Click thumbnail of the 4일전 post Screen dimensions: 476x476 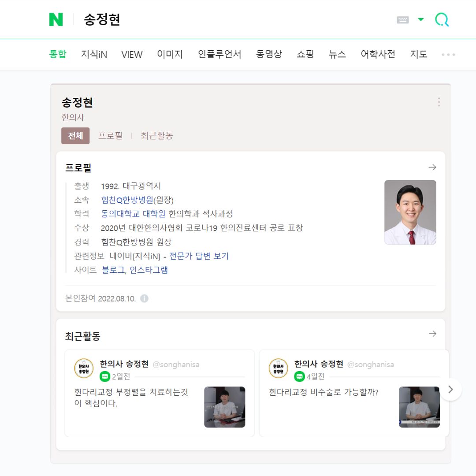419,407
